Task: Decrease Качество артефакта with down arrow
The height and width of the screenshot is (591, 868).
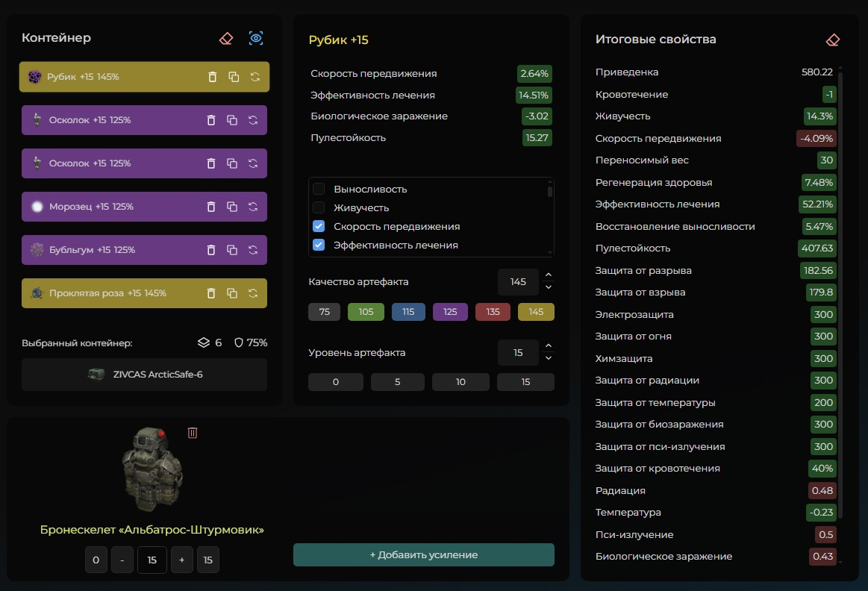Action: 548,287
